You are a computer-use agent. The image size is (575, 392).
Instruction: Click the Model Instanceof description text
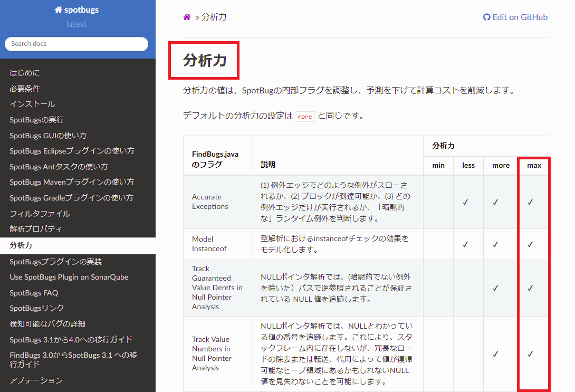click(x=334, y=244)
